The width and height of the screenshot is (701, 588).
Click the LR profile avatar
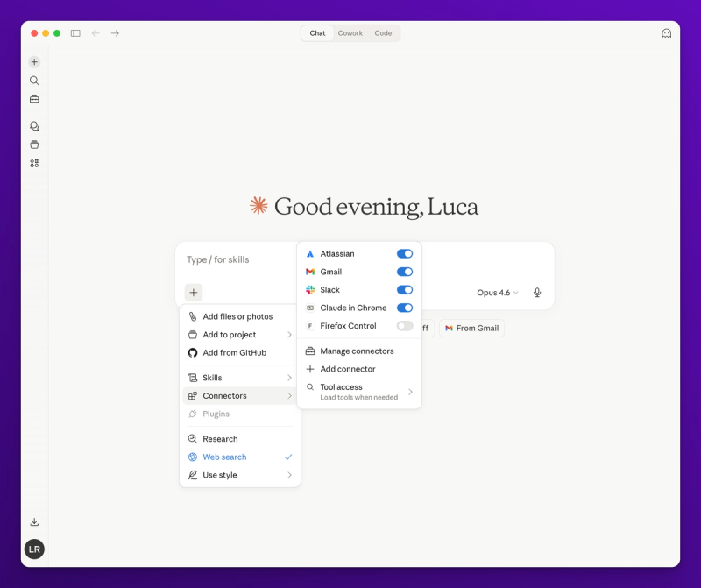[33, 549]
